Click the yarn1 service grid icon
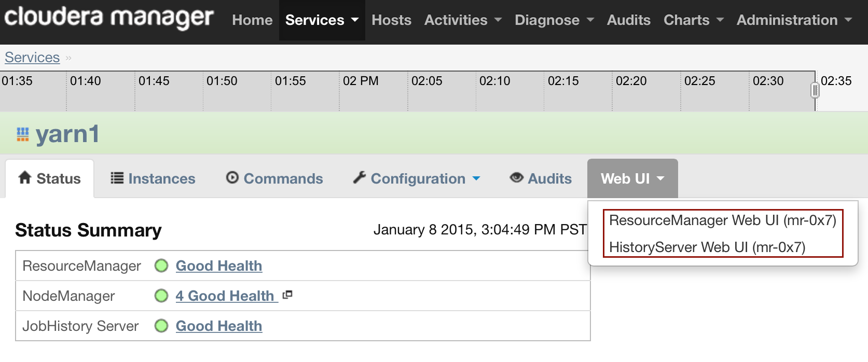 click(22, 134)
